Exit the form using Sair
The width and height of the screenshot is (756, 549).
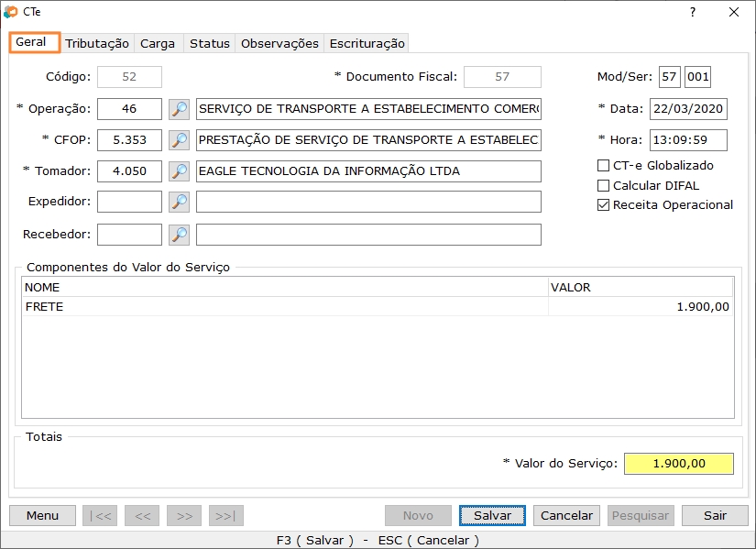715,515
